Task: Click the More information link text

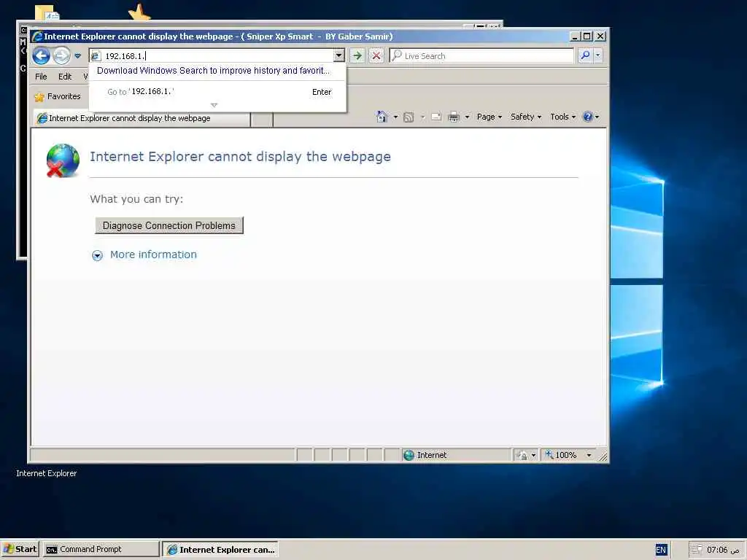Action: pos(153,254)
